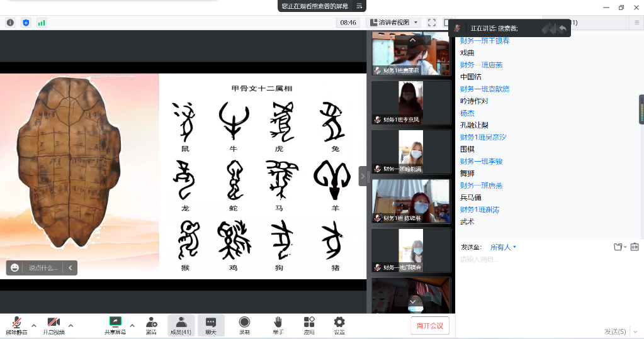Viewport: 644px width, 339px height.
Task: Collapse video strip with side arrow handle
Action: (x=363, y=176)
